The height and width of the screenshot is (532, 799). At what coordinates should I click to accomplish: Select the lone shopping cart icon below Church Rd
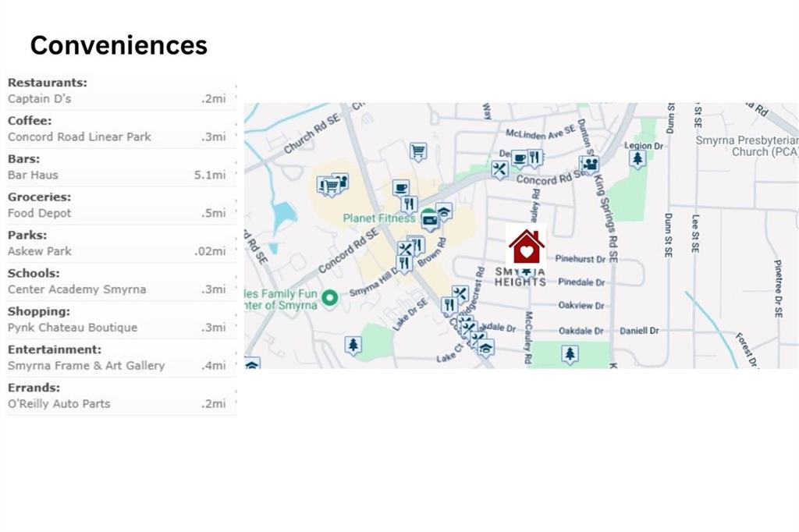pos(418,151)
